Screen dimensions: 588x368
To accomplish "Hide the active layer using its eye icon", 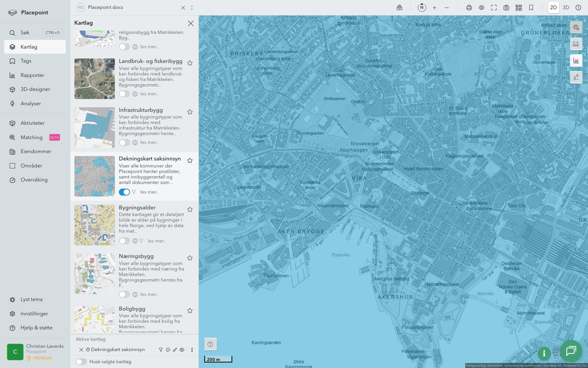I will tap(182, 350).
